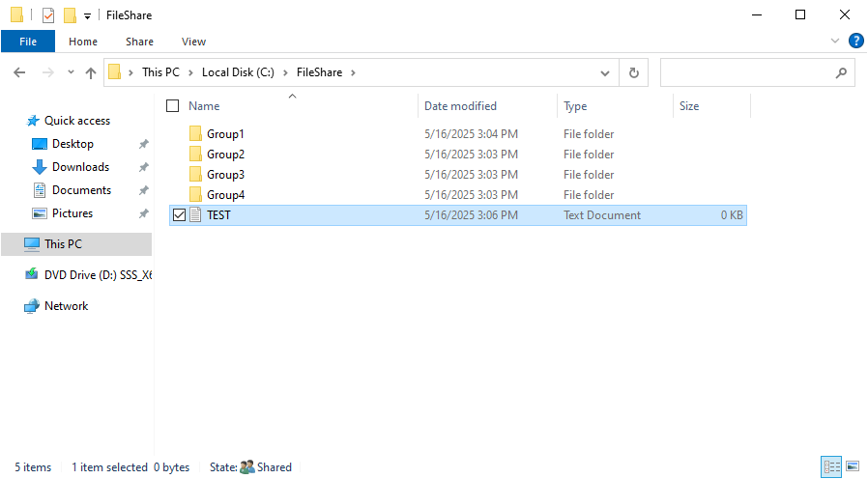Click the Text Document type cell
Image resolution: width=868 pixels, height=479 pixels.
(x=602, y=215)
